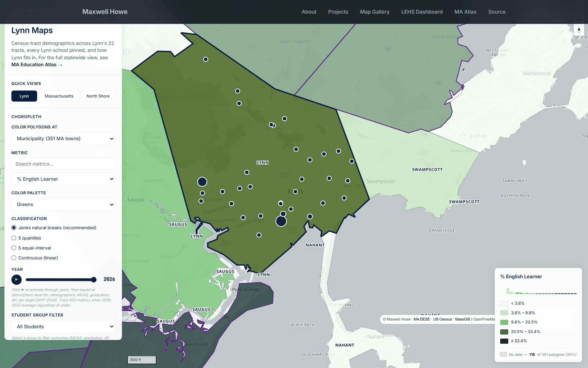This screenshot has height=368, width=588.
Task: Open MA Atlas in navigation
Action: (465, 12)
